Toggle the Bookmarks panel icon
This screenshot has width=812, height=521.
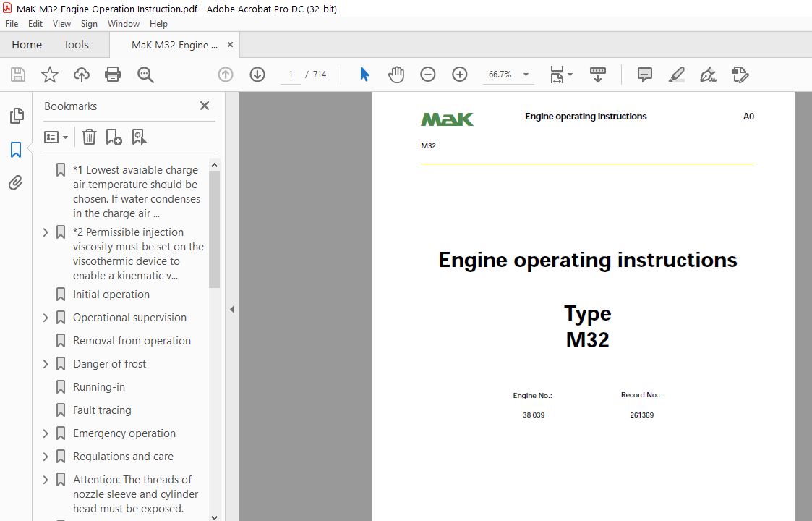[x=16, y=150]
